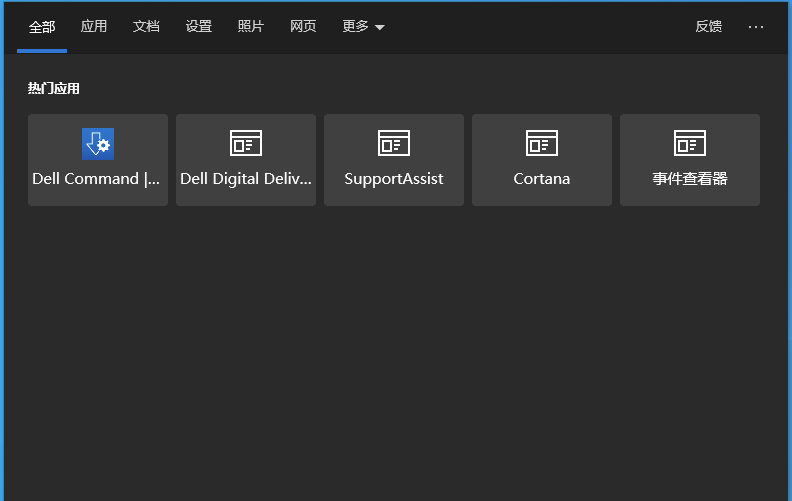This screenshot has width=792, height=501.
Task: Launch the Dell Command text label
Action: 96,179
